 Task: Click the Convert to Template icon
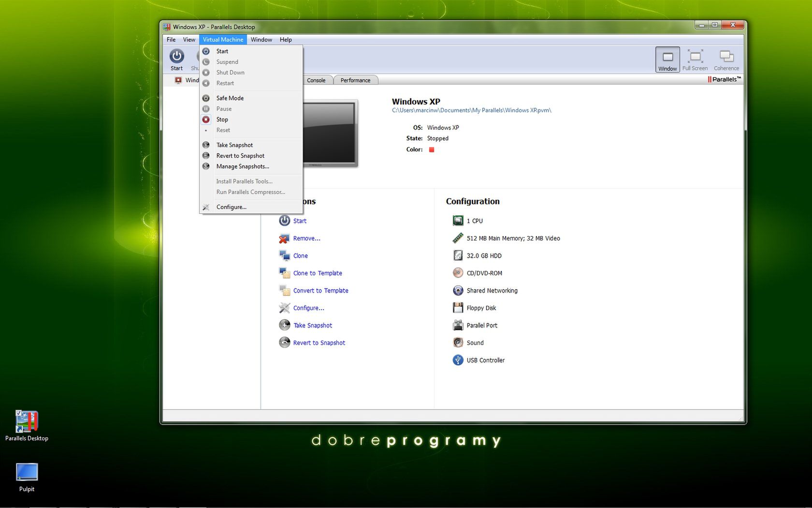pyautogui.click(x=285, y=290)
